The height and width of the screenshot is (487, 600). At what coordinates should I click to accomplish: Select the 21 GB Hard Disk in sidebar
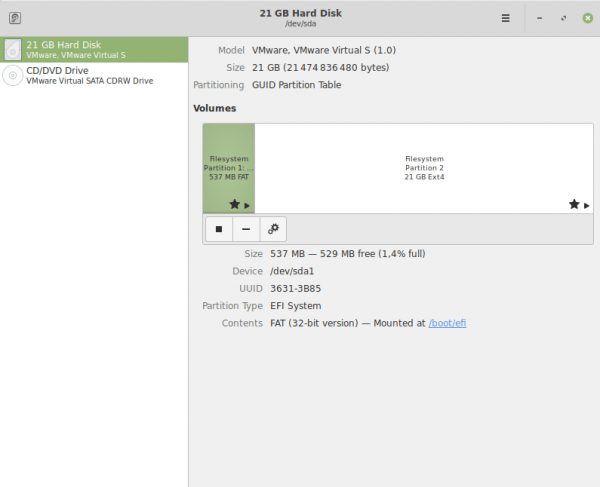(94, 50)
